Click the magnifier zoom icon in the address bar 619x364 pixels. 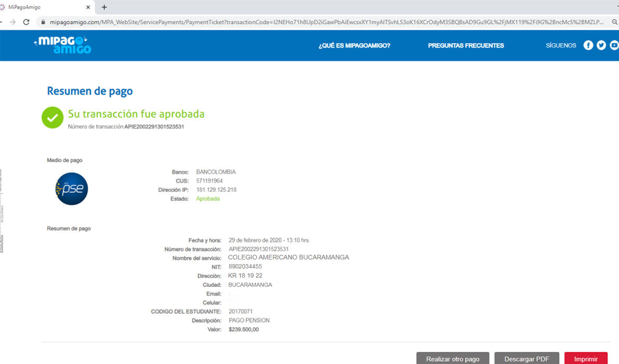614,22
